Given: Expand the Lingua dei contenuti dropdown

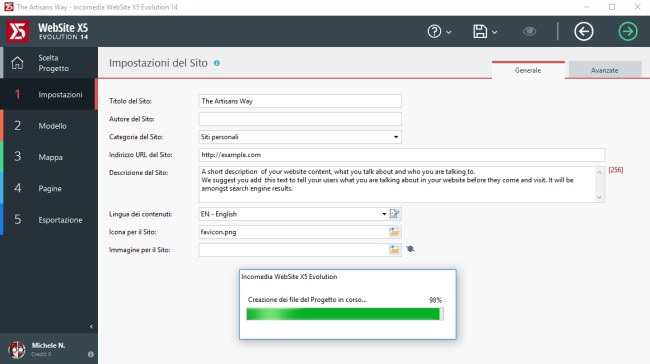Looking at the screenshot, I should pos(384,214).
